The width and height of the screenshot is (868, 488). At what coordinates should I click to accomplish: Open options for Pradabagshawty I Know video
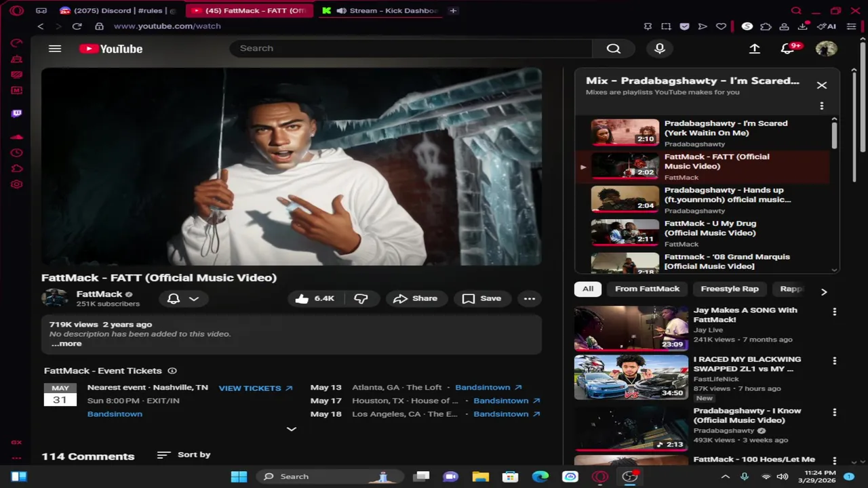click(x=834, y=412)
